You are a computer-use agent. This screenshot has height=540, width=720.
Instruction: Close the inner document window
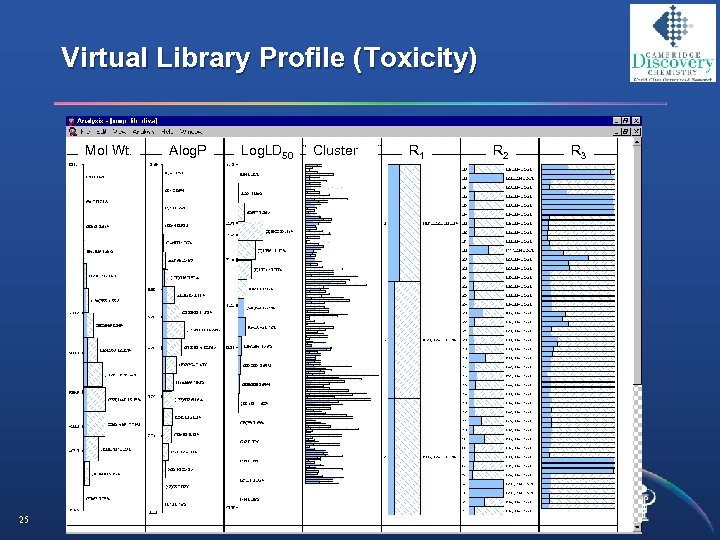(x=636, y=132)
